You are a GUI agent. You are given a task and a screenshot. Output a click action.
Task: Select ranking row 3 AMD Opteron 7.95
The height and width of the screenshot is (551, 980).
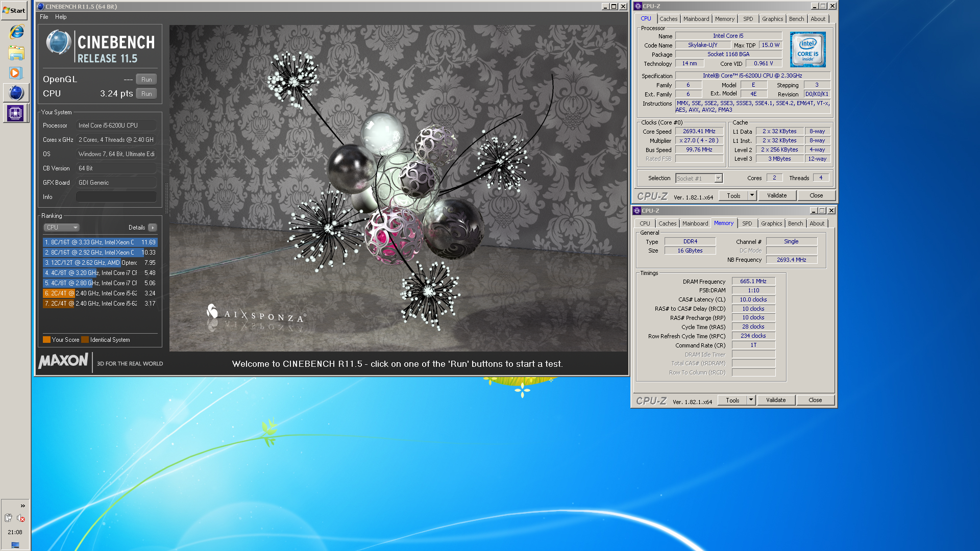[100, 263]
